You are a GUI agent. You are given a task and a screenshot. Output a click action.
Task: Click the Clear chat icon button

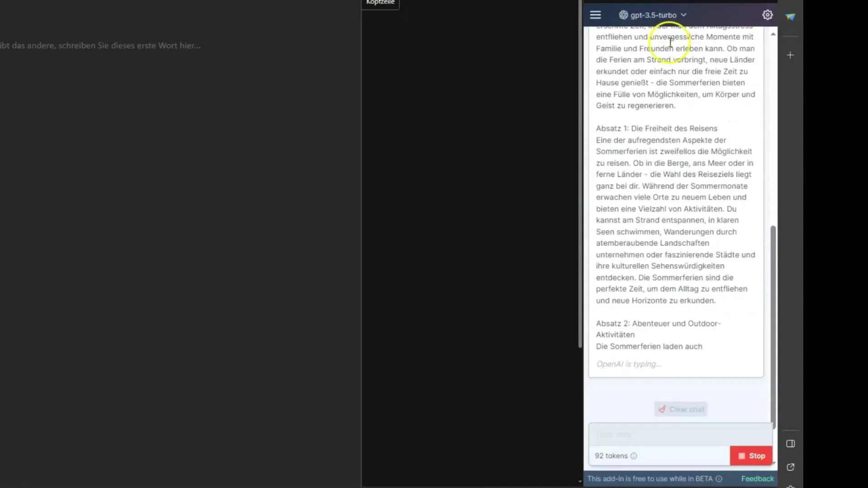coord(661,409)
